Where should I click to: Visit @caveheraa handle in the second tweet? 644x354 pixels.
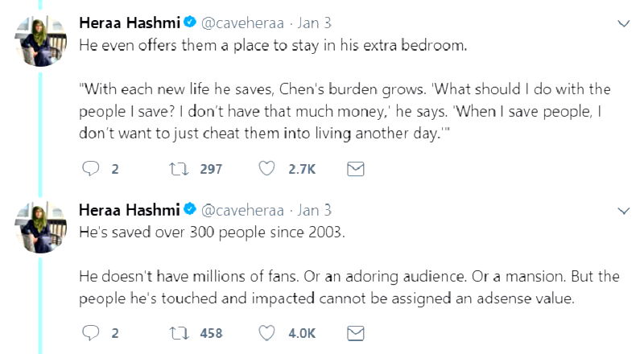(242, 211)
